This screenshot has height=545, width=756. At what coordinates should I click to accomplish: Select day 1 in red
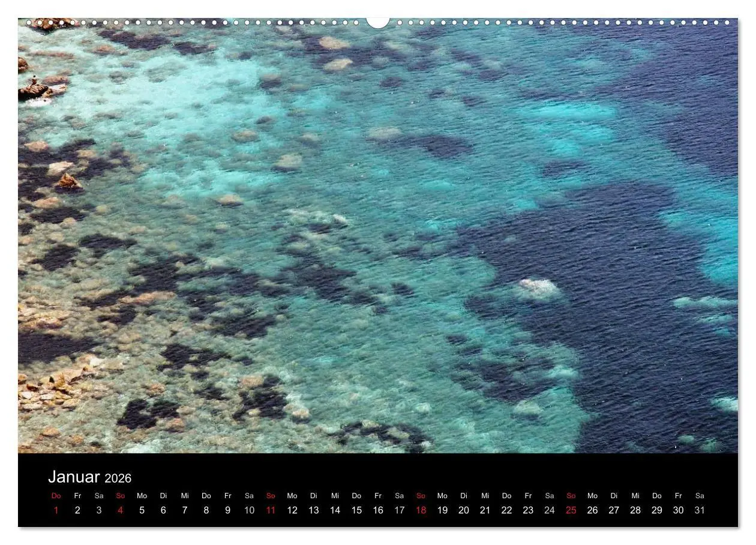coord(56,510)
